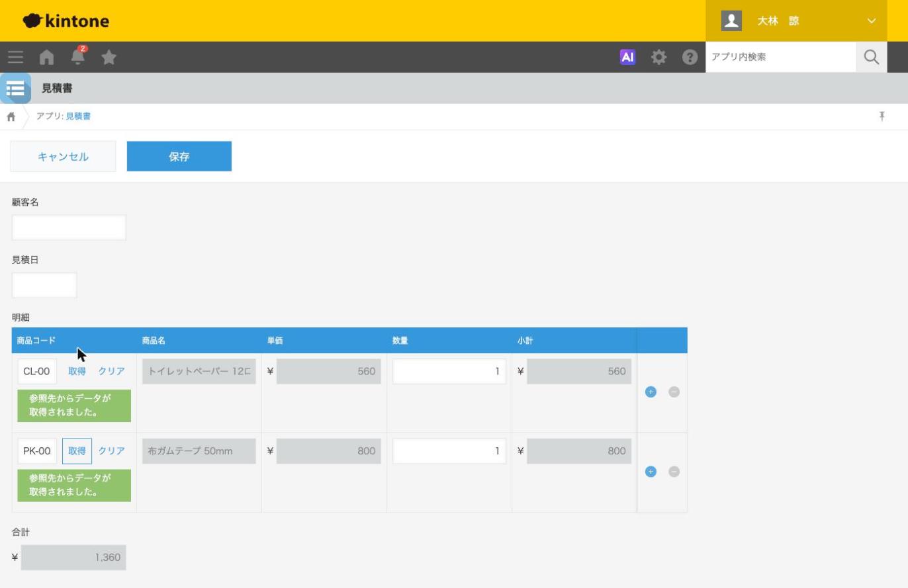Click the search magnifier button

point(872,58)
